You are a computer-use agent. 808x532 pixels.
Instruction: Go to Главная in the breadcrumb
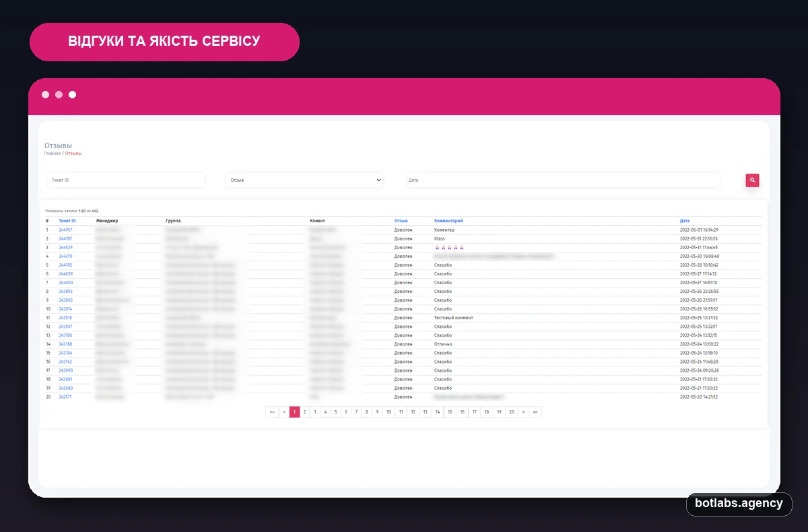click(53, 154)
